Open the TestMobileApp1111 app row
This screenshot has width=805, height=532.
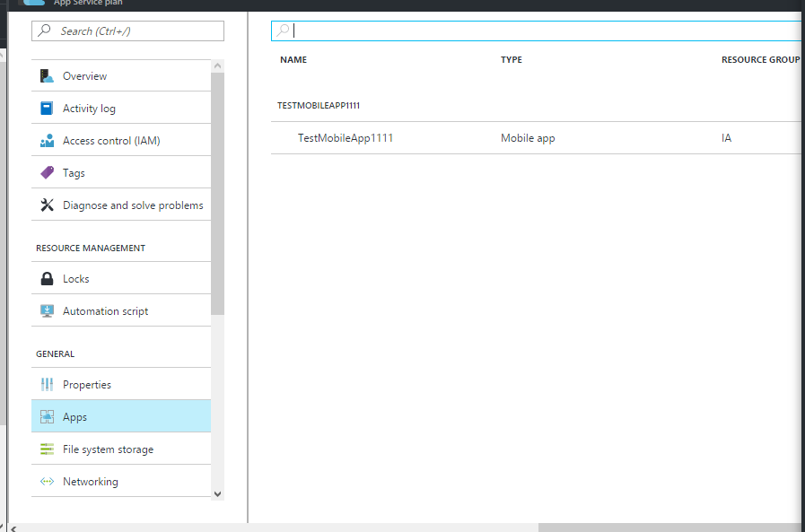[536, 138]
